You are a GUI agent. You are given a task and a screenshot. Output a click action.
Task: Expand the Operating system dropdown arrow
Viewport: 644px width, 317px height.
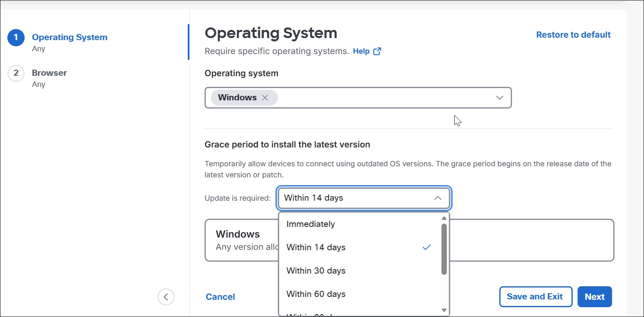tap(499, 97)
